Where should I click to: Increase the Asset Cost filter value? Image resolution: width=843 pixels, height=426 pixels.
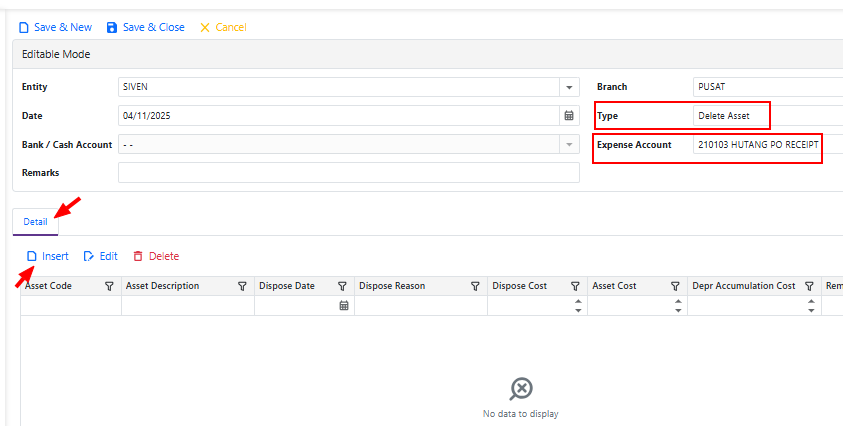pos(678,301)
